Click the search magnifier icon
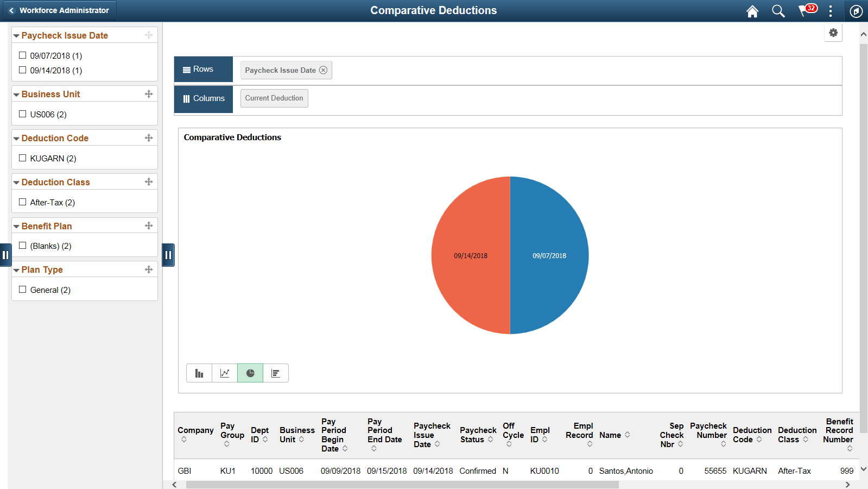Viewport: 868px width, 489px height. pyautogui.click(x=778, y=11)
